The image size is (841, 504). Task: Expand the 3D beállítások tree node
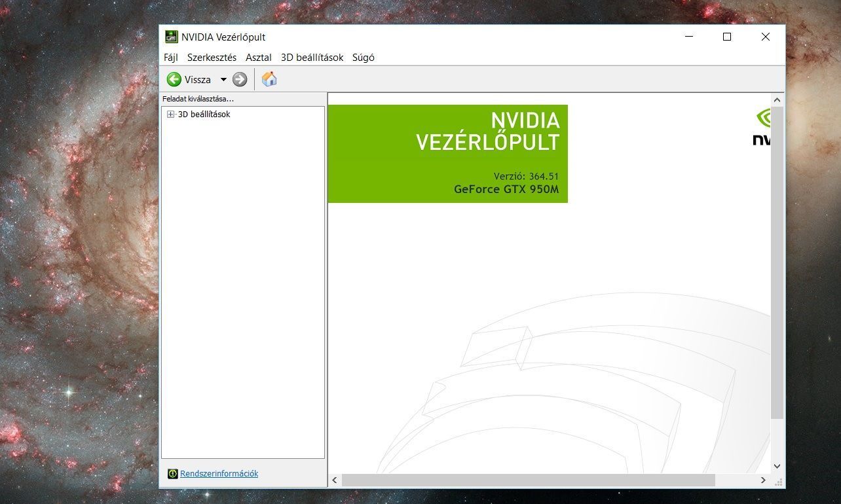click(x=171, y=114)
